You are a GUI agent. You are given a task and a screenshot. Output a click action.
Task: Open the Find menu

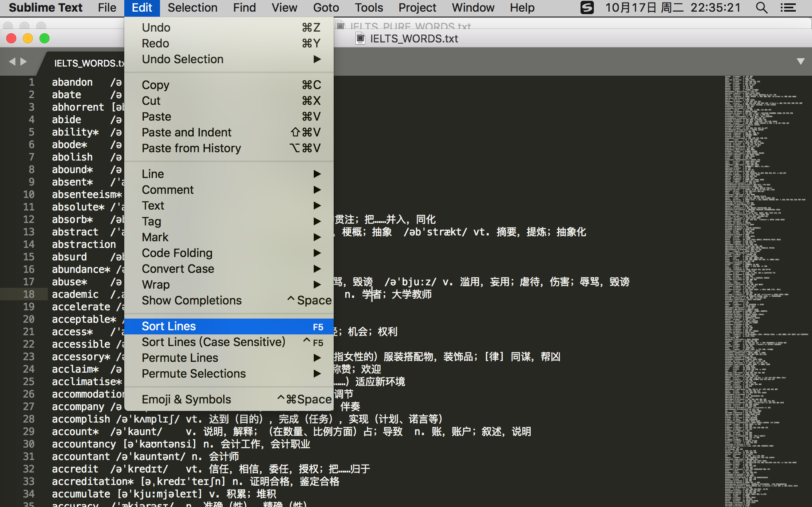coord(244,7)
